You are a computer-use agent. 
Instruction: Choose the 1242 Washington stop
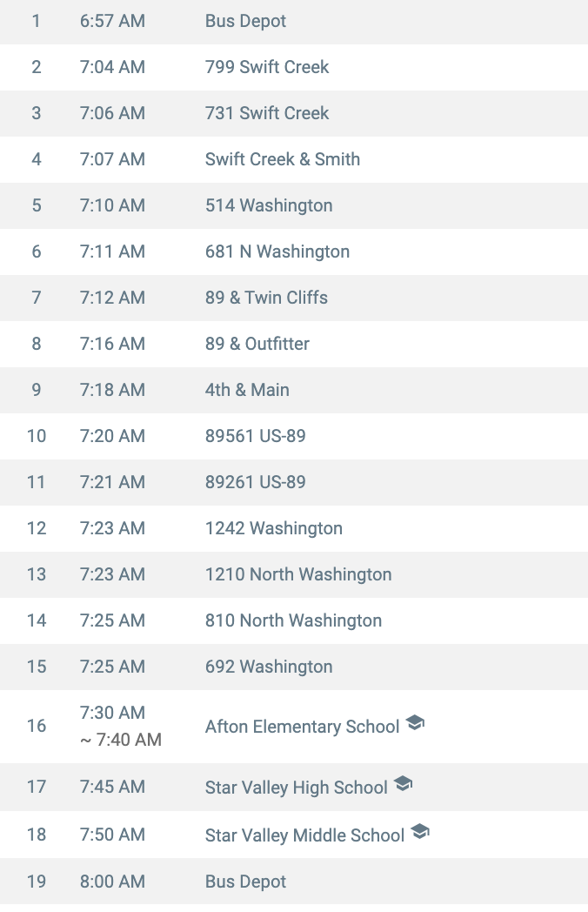[274, 528]
